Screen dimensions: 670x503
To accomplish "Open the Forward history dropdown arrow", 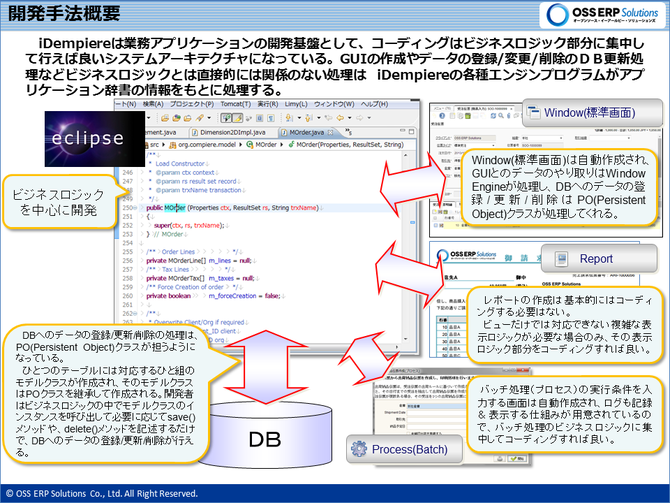I will tap(369, 118).
